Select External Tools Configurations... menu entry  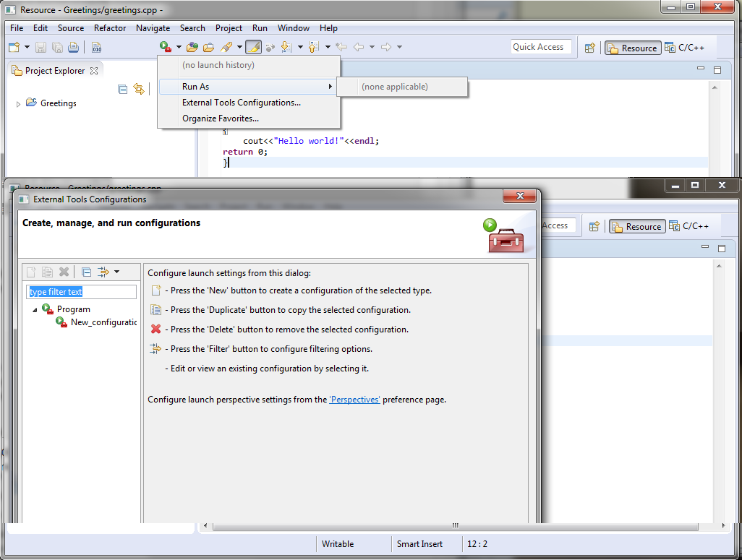coord(249,103)
